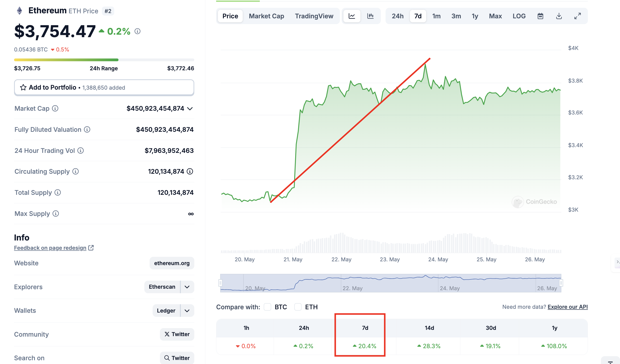The width and height of the screenshot is (620, 364).
Task: Switch to line chart view icon
Action: pyautogui.click(x=352, y=16)
